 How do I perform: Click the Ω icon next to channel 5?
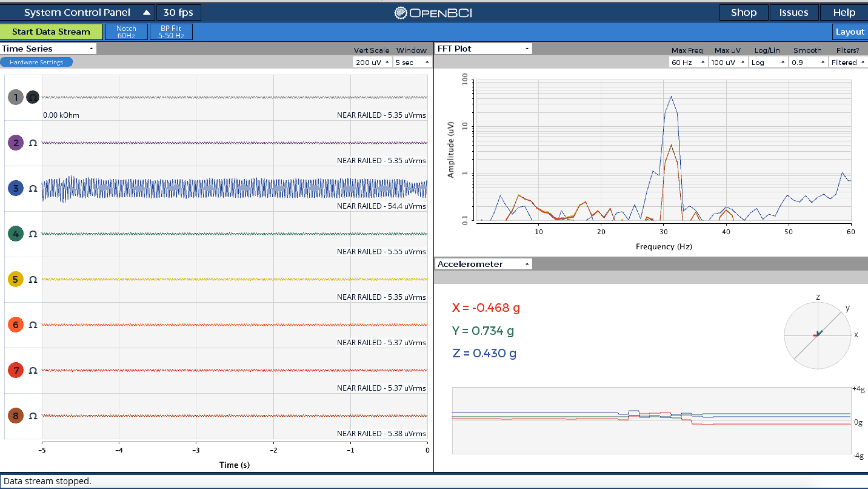tap(33, 279)
